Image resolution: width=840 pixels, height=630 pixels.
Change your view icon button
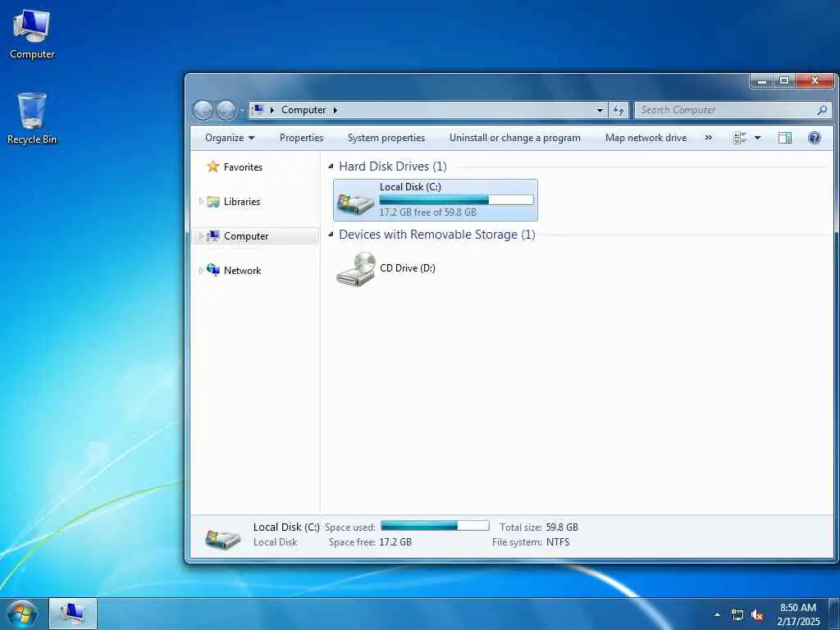pyautogui.click(x=740, y=138)
